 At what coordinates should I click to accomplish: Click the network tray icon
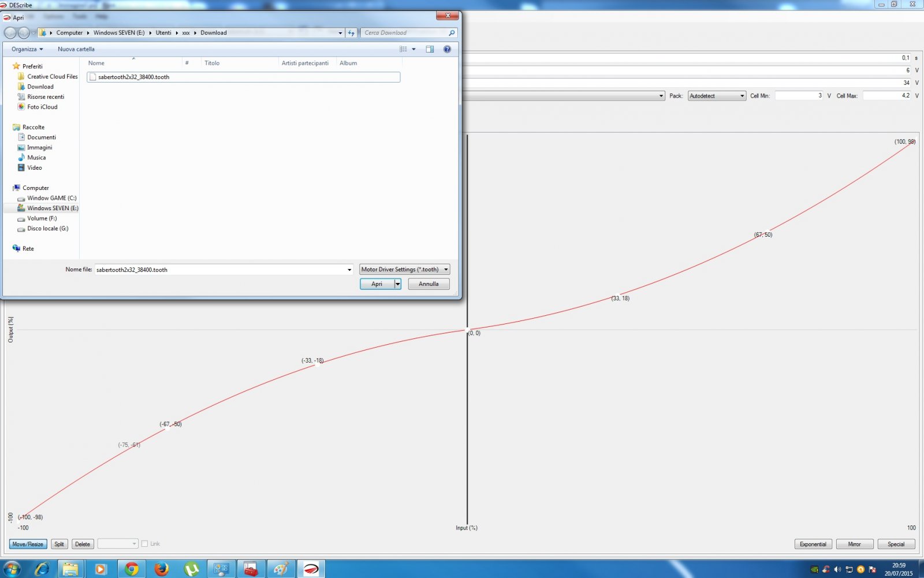849,569
